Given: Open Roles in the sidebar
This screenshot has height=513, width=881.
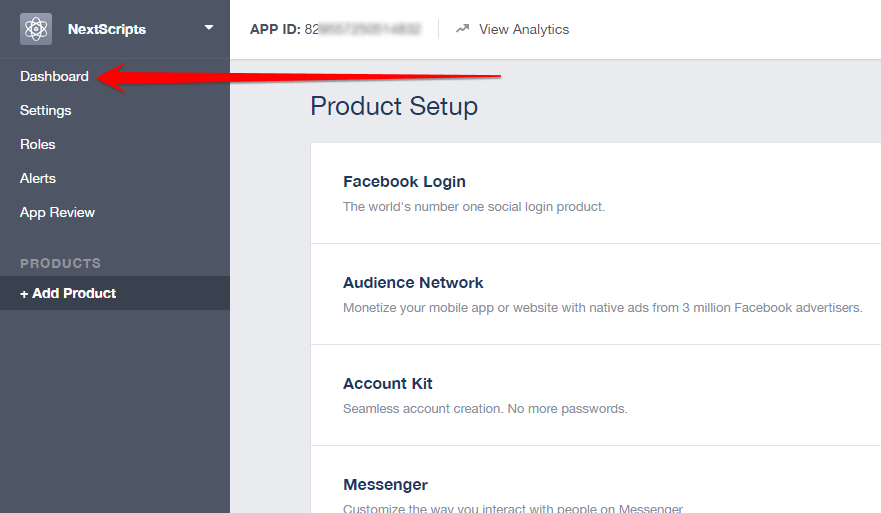Looking at the screenshot, I should (x=38, y=144).
